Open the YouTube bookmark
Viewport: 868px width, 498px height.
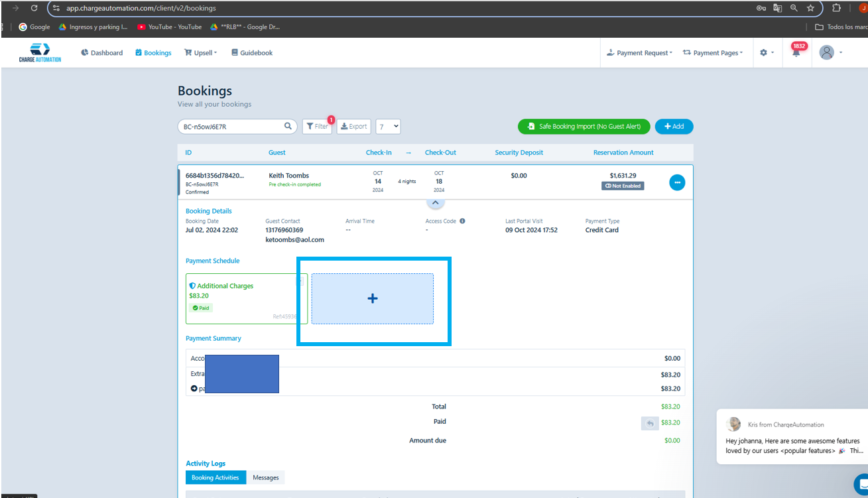(x=170, y=27)
